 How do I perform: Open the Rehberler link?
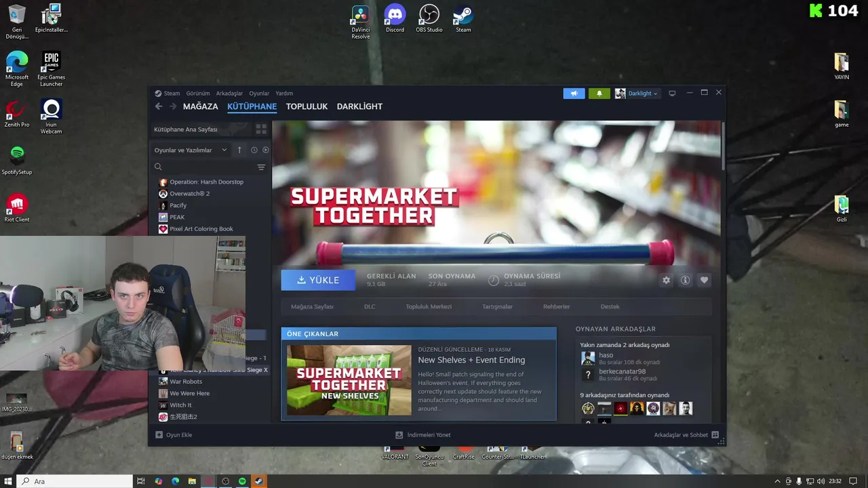556,306
